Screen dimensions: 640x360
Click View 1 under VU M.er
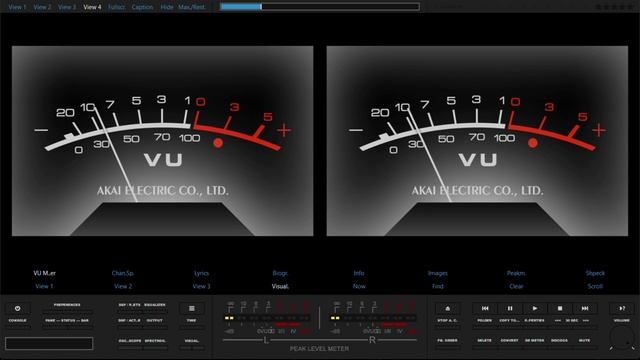pyautogui.click(x=44, y=286)
